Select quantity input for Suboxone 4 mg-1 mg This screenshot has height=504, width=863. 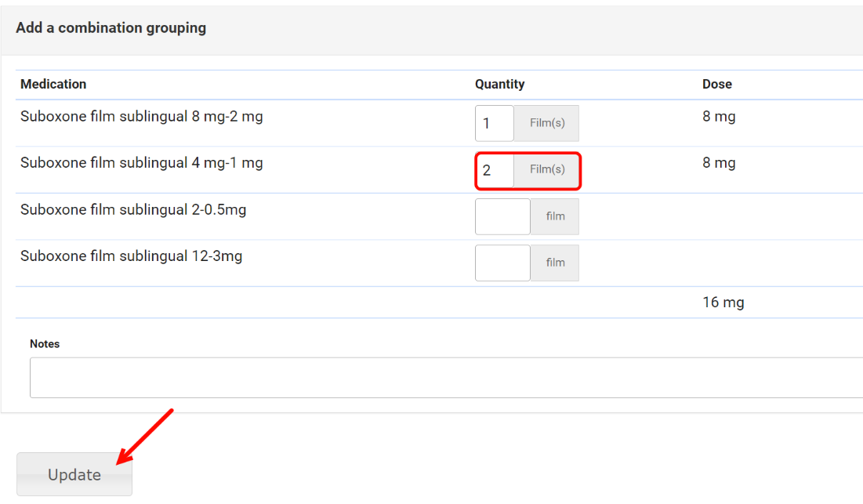point(495,170)
